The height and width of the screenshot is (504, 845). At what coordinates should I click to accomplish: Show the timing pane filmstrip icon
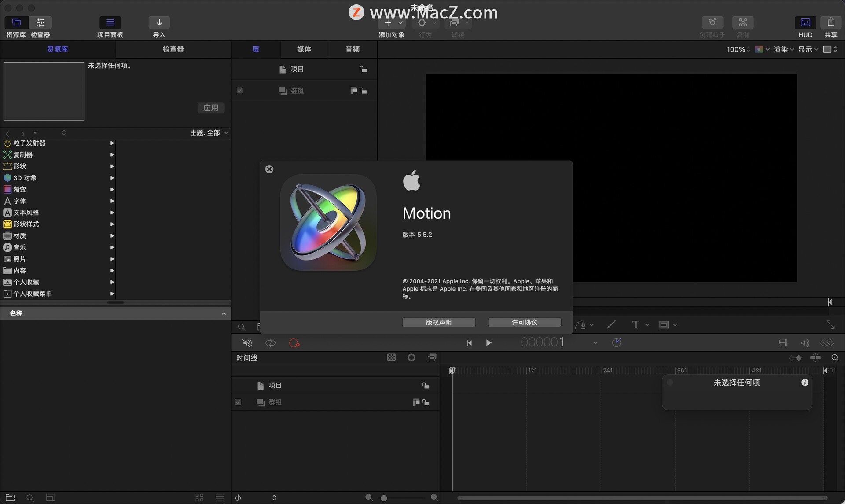tap(783, 343)
